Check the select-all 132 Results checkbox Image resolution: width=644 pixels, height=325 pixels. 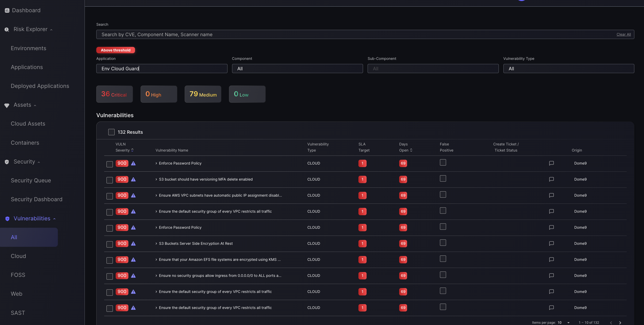[111, 132]
